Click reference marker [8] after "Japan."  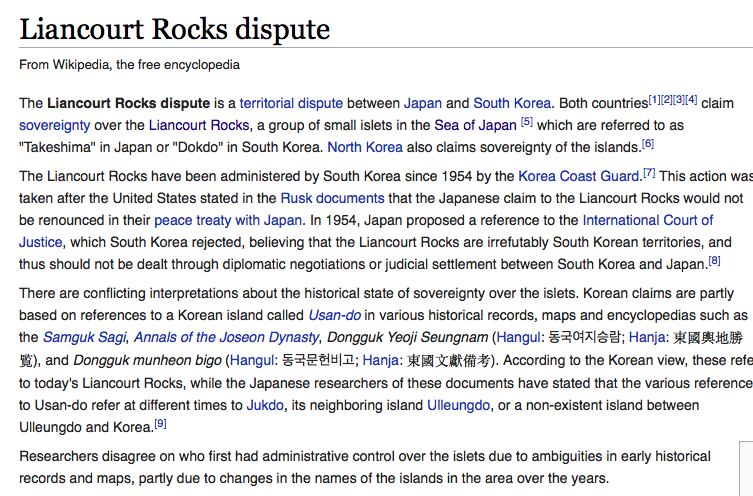tap(714, 260)
